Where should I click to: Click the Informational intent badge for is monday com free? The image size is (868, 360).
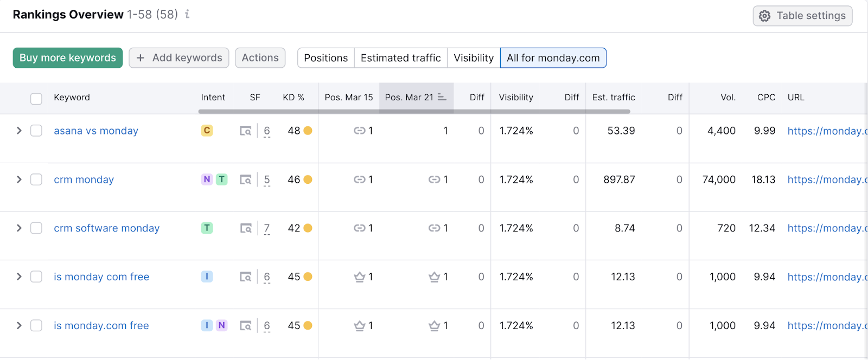(207, 277)
